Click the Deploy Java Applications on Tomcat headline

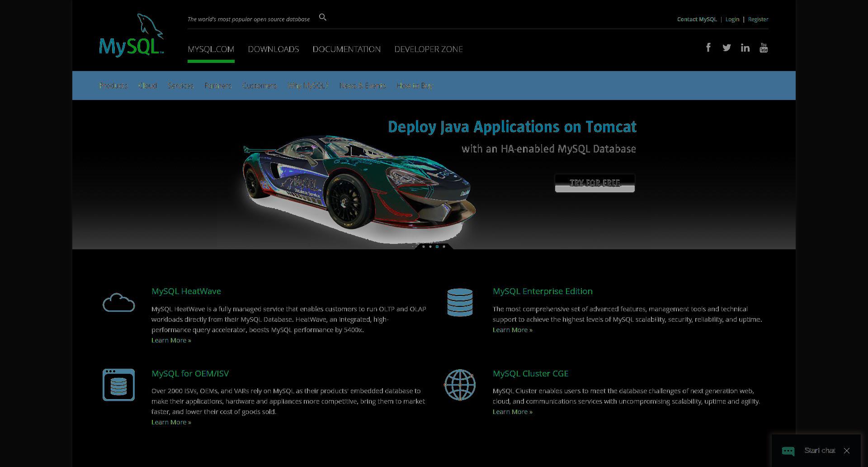512,127
